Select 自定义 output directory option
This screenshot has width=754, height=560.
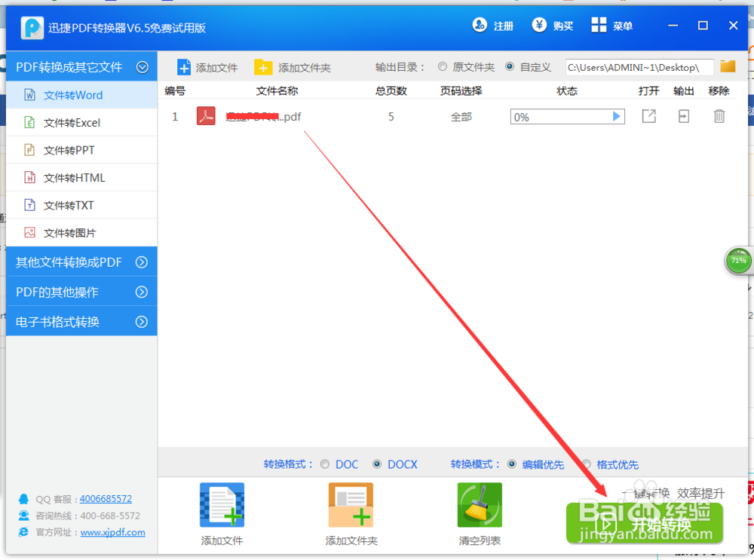coord(510,67)
